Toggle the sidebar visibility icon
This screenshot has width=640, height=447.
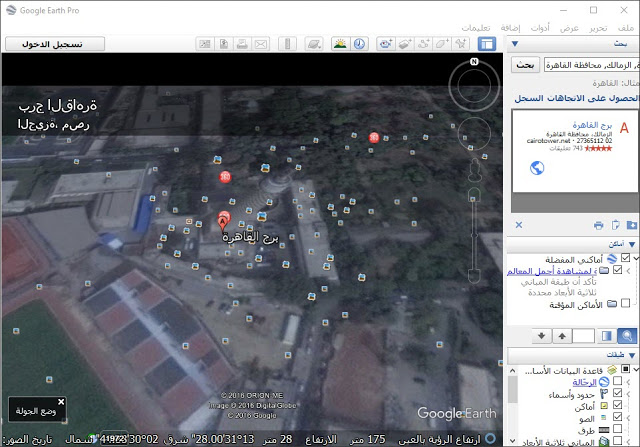(x=487, y=44)
